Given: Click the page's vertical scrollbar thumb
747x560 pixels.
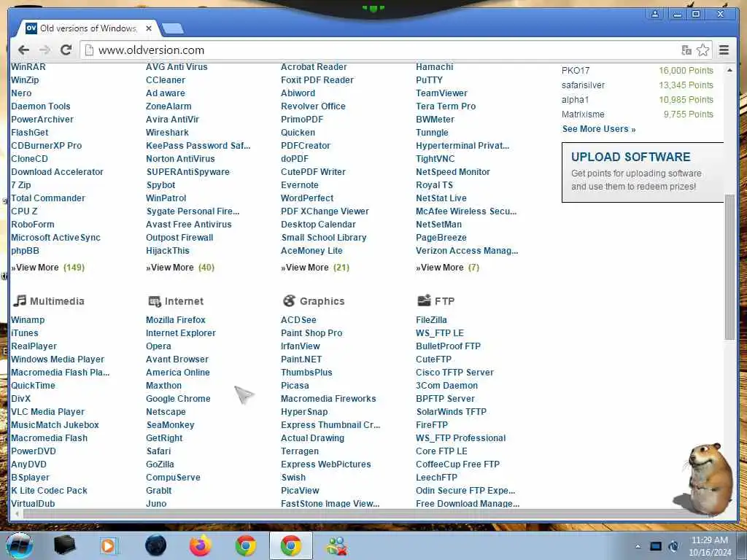Looking at the screenshot, I should coord(729,267).
